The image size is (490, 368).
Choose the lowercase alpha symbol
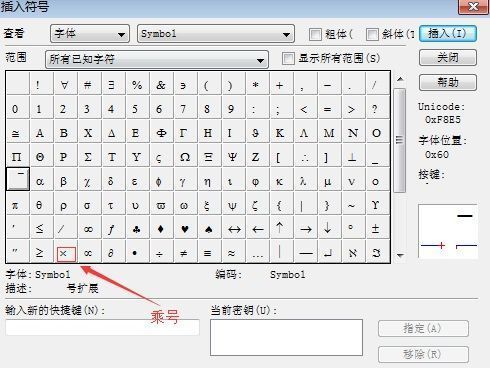[39, 181]
